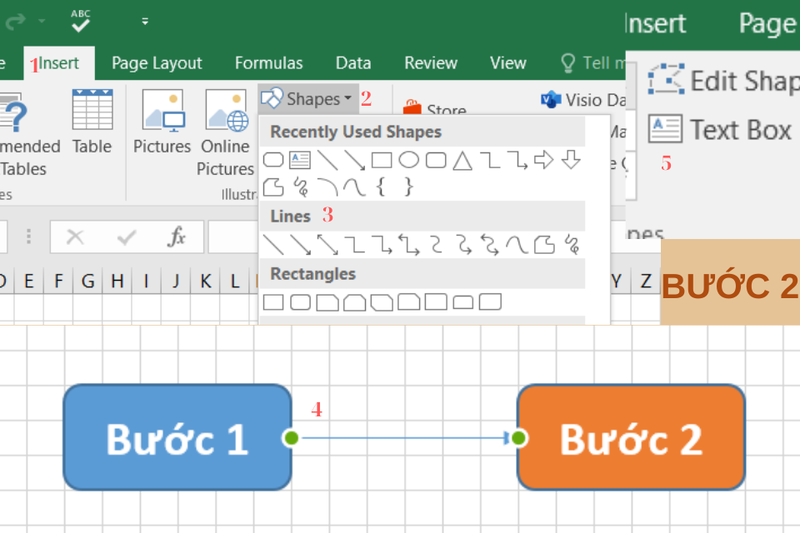Pick the rectangle in Recently Used Shapes
The width and height of the screenshot is (800, 533).
tap(382, 160)
